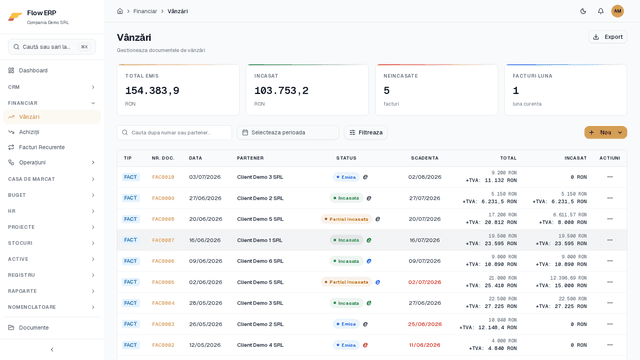The image size is (640, 360).
Task: Click the red icon next to FAC0002 status
Action: coord(365,345)
